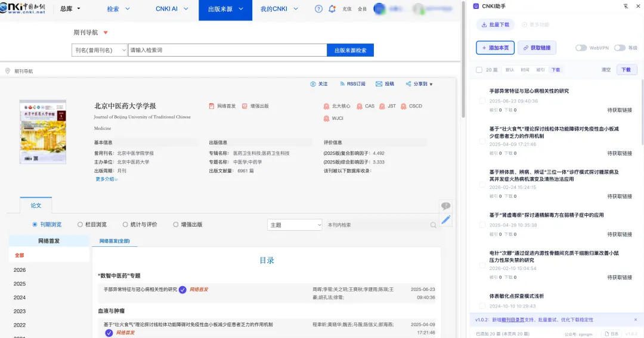The image size is (644, 338).
Task: Click the CAS ribbon icon
Action: coord(360,106)
